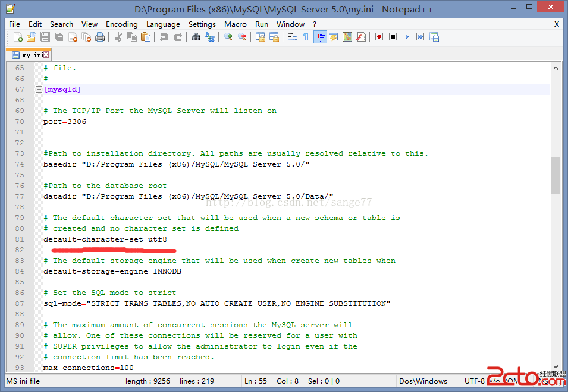Open the View menu
The image size is (568, 392).
point(89,24)
